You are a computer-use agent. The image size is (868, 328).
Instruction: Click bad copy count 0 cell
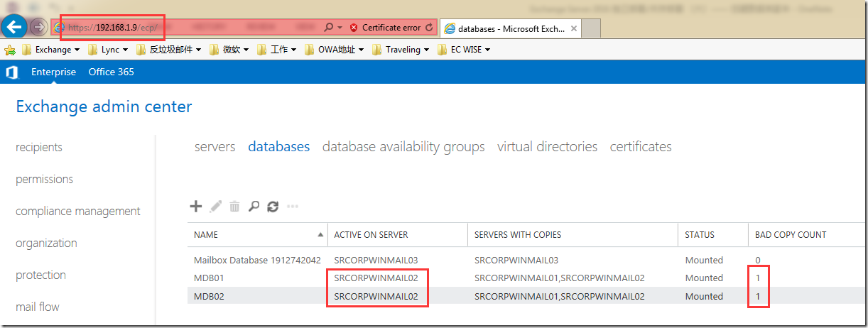tap(758, 261)
